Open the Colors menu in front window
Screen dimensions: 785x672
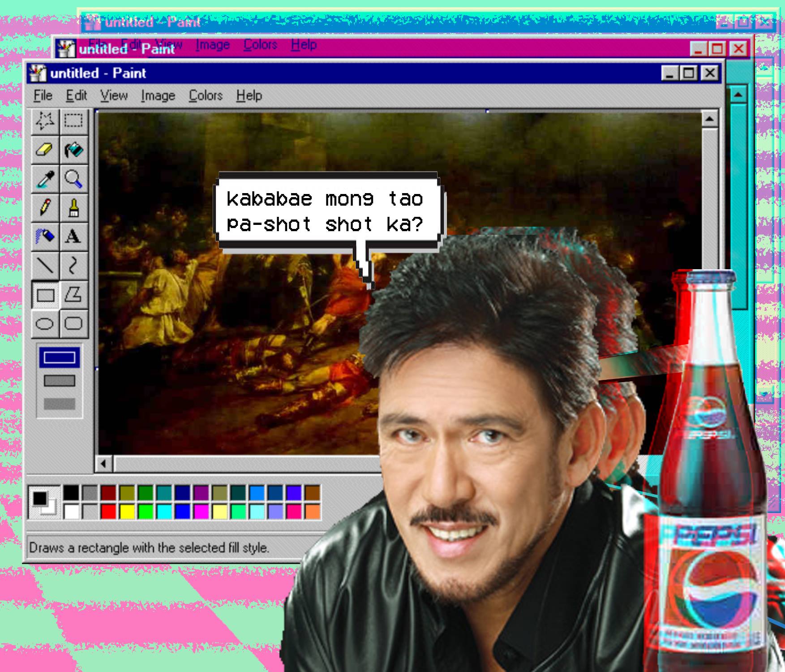pyautogui.click(x=206, y=95)
